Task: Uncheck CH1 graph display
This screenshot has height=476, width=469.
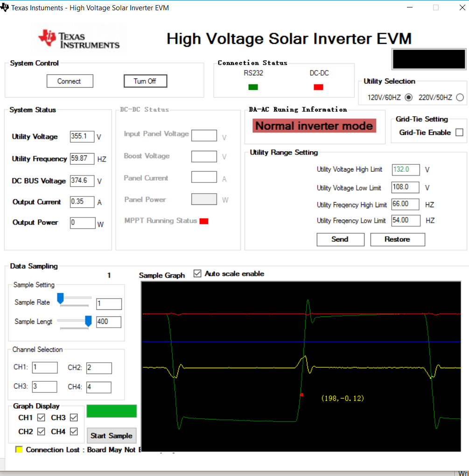Action: coord(41,418)
